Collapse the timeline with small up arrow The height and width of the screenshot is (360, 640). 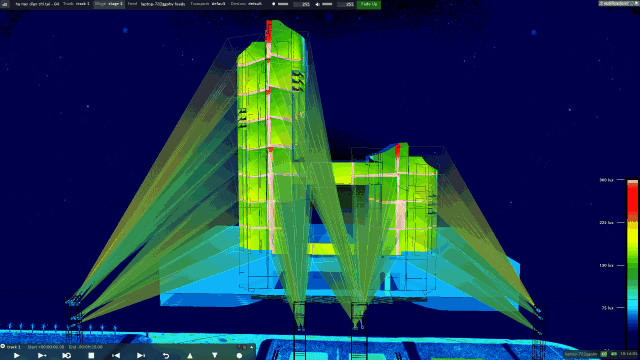coord(252,347)
